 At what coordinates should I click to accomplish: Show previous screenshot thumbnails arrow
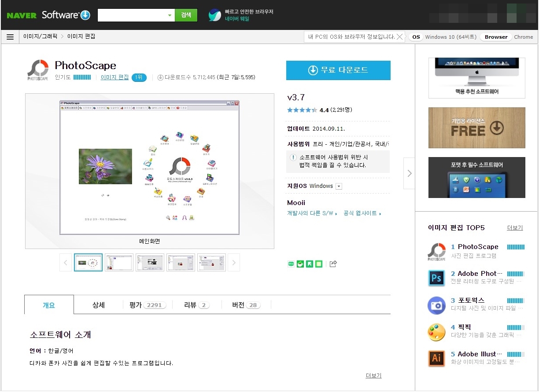(66, 263)
